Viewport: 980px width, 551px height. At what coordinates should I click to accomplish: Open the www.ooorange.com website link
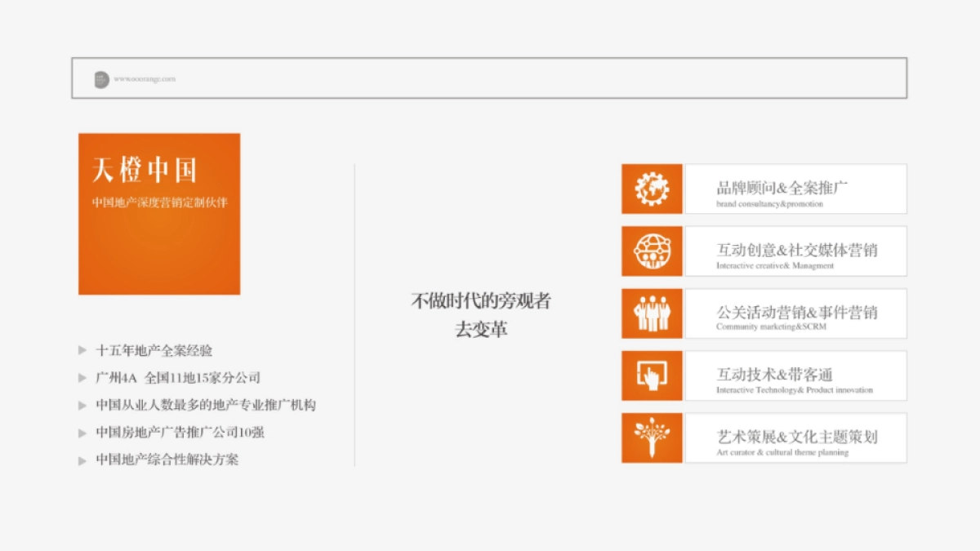click(x=145, y=79)
